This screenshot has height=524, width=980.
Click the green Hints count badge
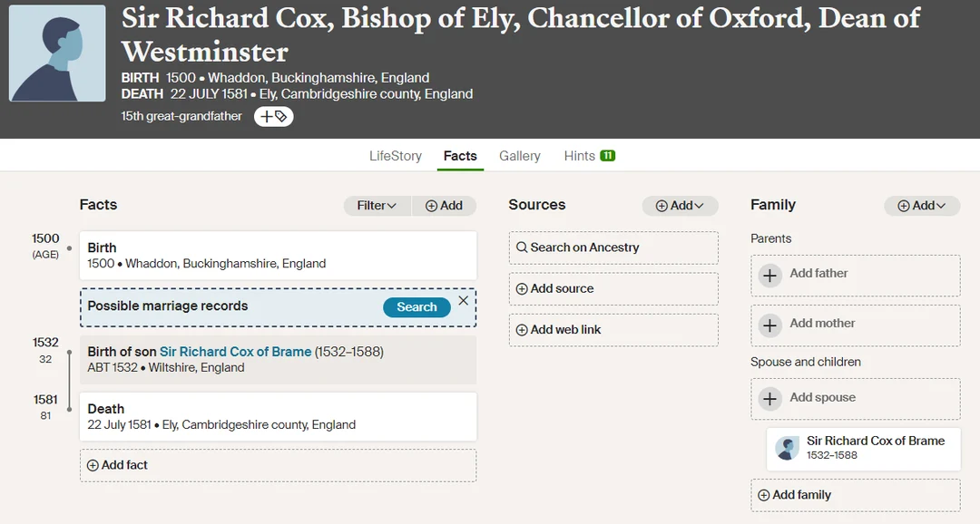pos(609,155)
